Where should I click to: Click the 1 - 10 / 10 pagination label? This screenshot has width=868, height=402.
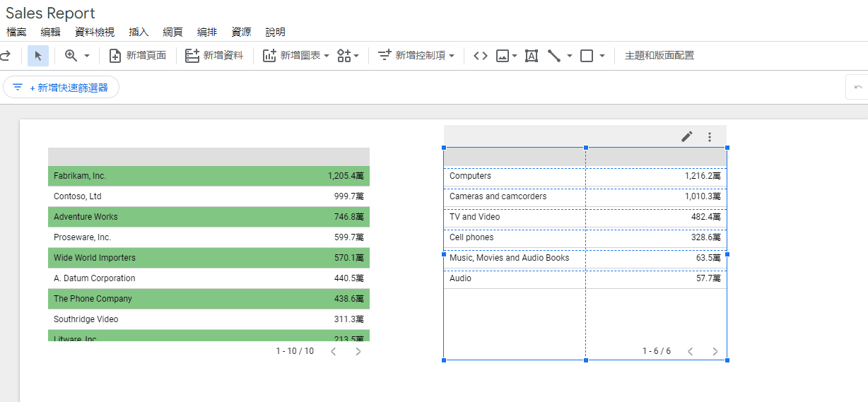[295, 351]
